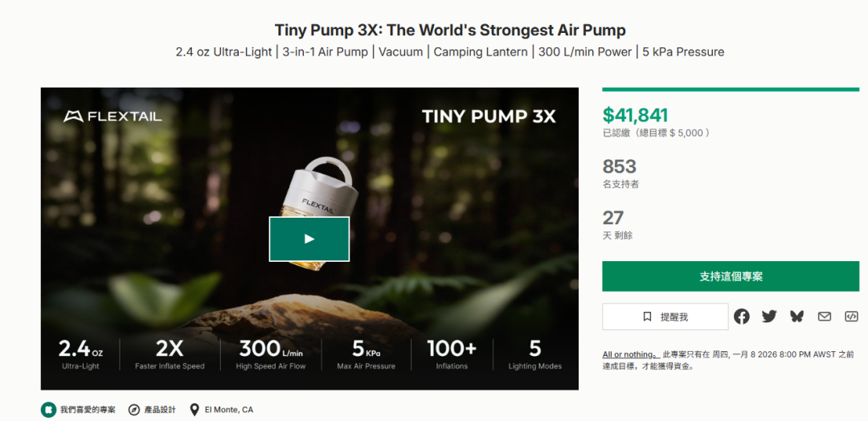Click the $41,841 pledged amount
Screen dimensions: 868x421
pos(635,115)
